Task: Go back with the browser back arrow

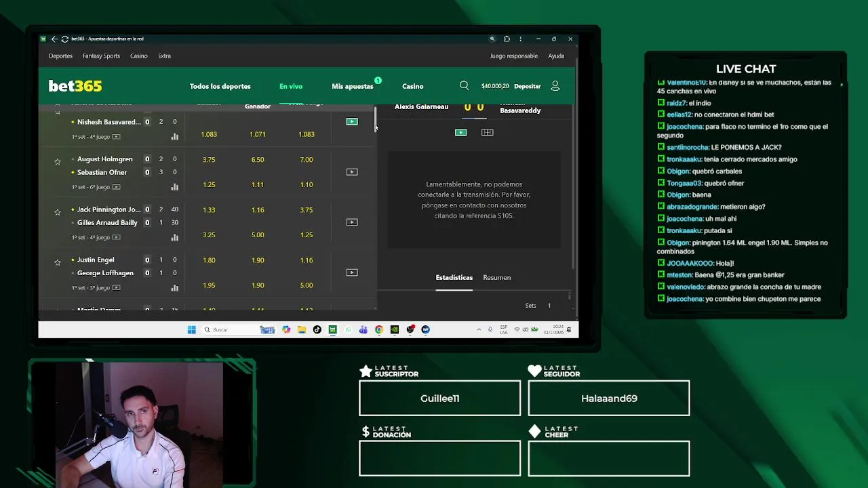Action: (x=54, y=39)
